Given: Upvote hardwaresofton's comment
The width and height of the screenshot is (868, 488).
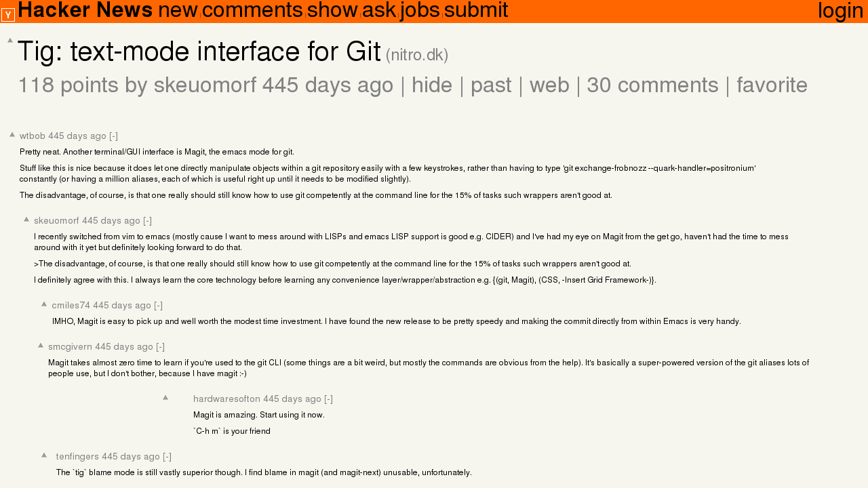Looking at the screenshot, I should [165, 397].
